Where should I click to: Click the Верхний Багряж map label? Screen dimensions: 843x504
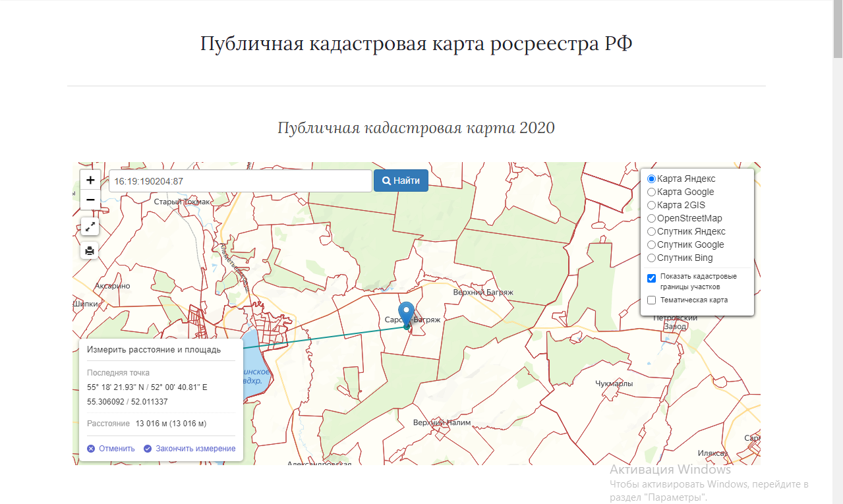[x=483, y=293]
